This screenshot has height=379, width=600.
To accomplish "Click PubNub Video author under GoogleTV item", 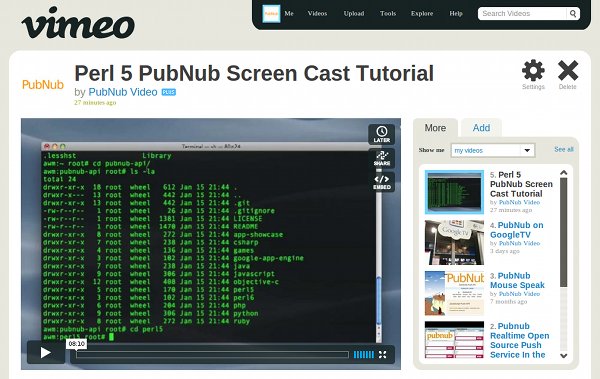I will (x=519, y=243).
